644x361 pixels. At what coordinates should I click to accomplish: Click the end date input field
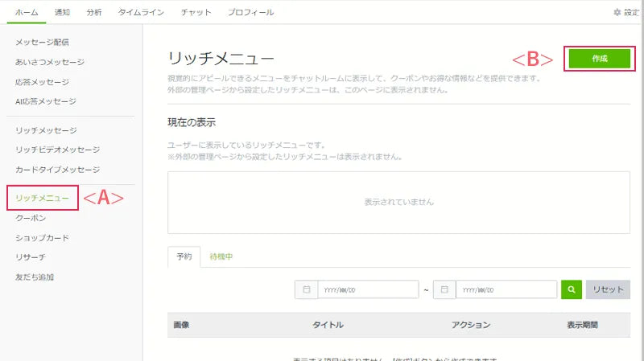coord(506,289)
